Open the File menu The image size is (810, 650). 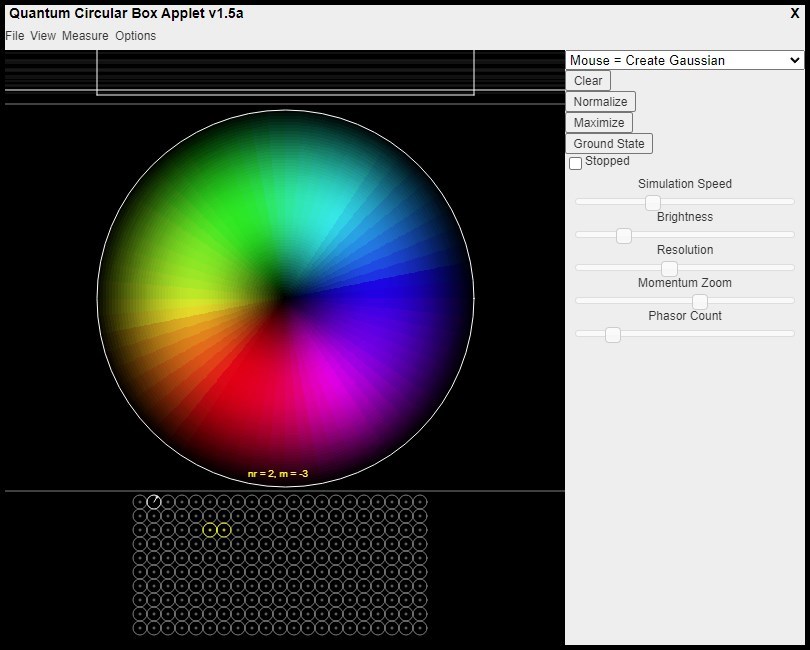point(14,36)
